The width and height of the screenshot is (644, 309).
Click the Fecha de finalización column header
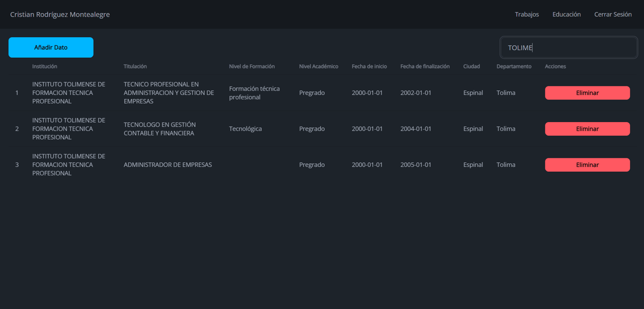425,66
